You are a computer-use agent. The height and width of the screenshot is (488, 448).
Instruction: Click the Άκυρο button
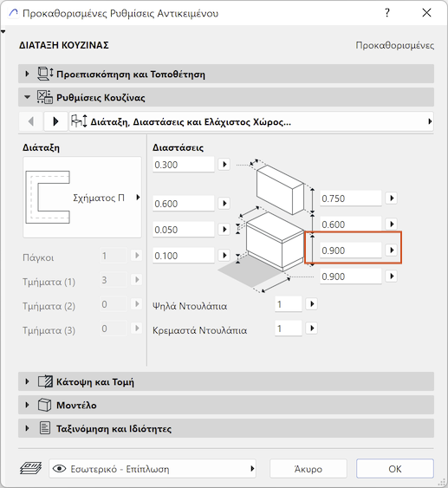tap(308, 469)
